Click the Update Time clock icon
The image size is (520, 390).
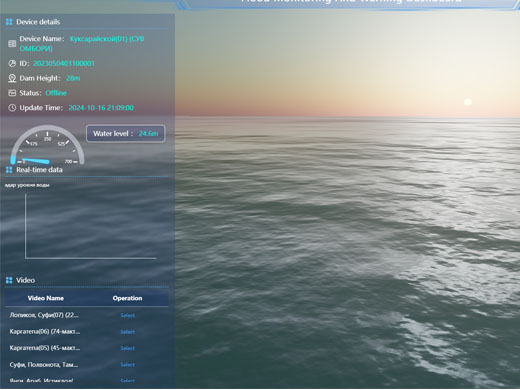(x=12, y=108)
